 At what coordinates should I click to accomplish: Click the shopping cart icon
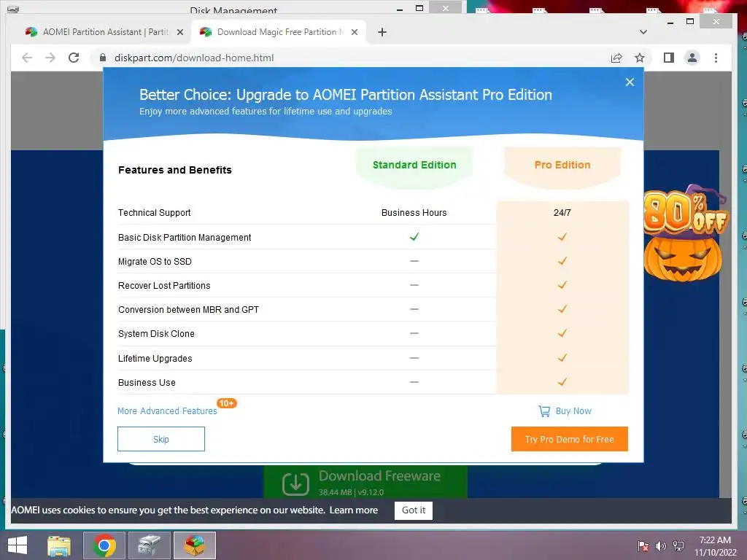[544, 411]
